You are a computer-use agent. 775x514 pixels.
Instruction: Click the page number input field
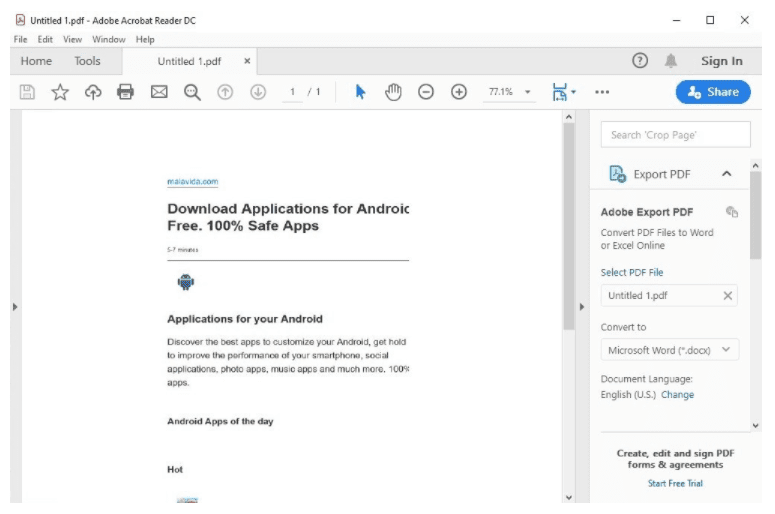pos(292,92)
